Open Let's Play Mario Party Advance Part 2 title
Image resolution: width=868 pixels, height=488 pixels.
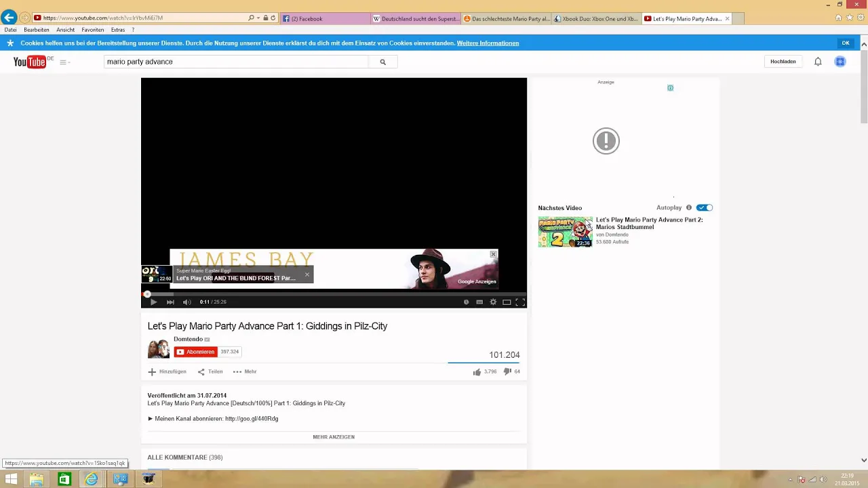coord(650,224)
